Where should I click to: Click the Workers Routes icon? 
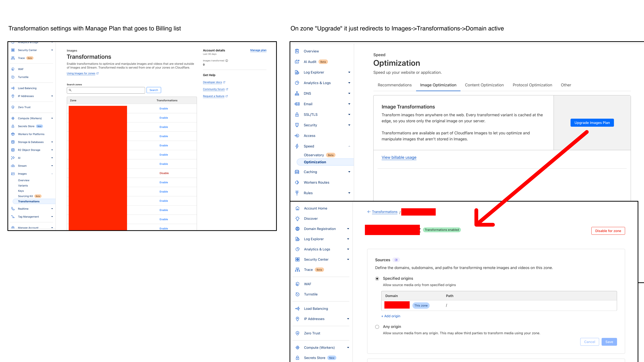tap(297, 182)
